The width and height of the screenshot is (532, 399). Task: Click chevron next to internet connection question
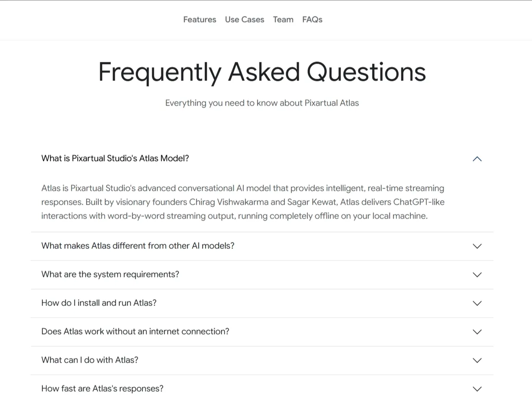click(x=477, y=332)
